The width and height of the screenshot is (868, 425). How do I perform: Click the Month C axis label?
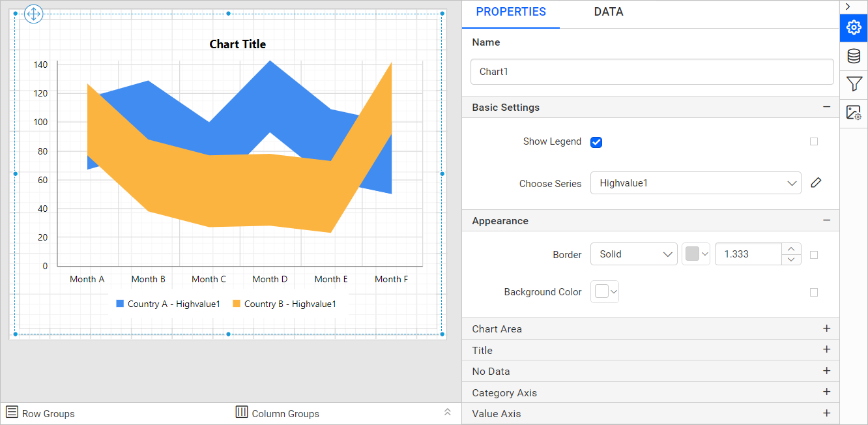pos(209,279)
